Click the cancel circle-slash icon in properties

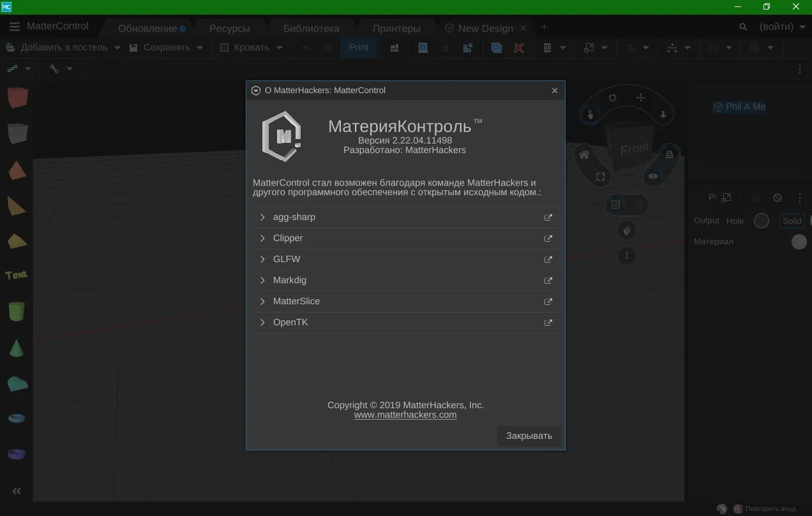pyautogui.click(x=777, y=198)
